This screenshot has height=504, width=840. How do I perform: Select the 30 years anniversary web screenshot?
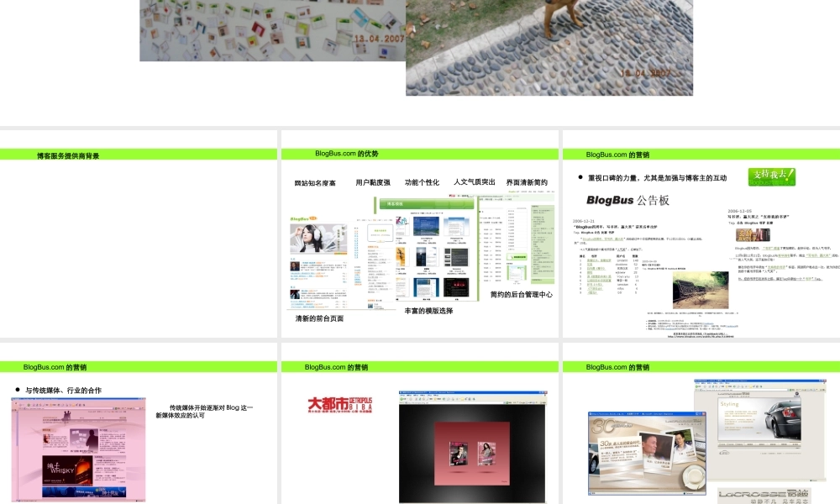tap(647, 453)
